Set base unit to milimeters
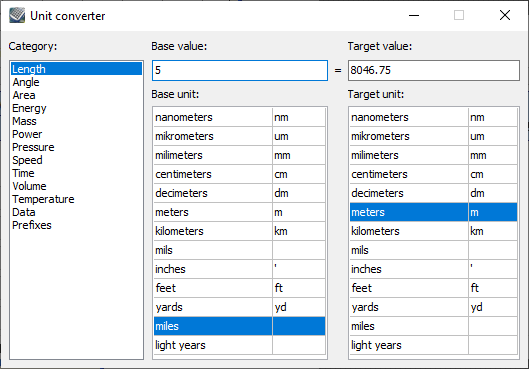The image size is (529, 369). coord(240,155)
